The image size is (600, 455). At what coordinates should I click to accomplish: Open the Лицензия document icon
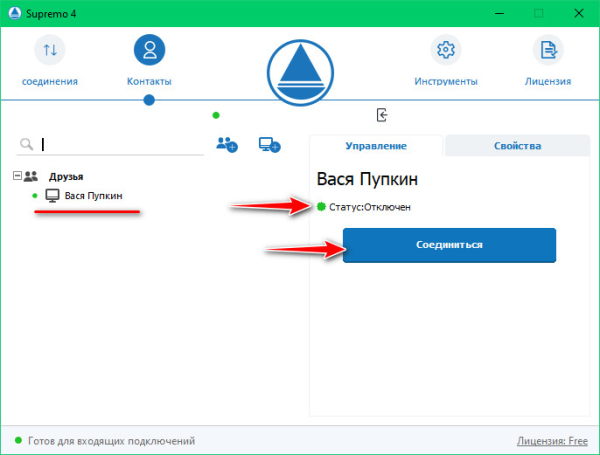click(x=547, y=50)
